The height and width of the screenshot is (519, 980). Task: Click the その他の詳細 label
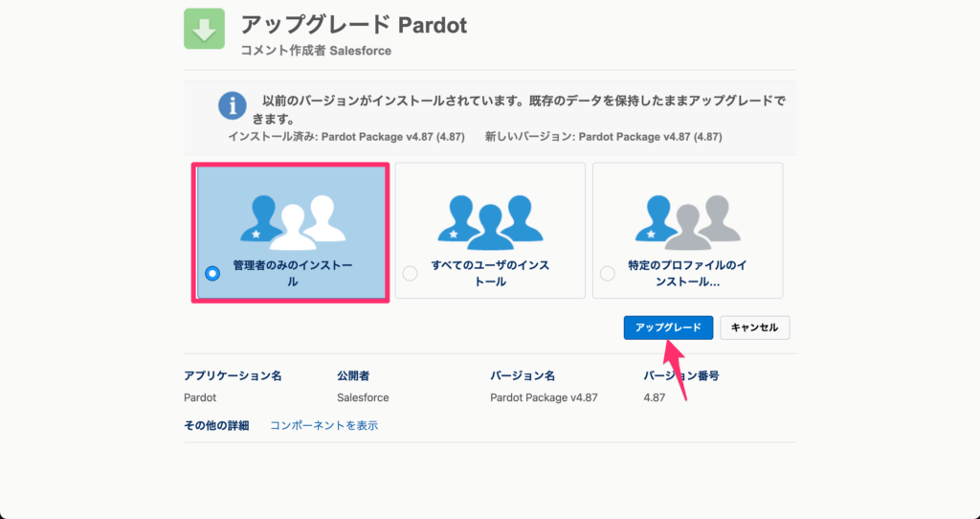click(x=216, y=425)
